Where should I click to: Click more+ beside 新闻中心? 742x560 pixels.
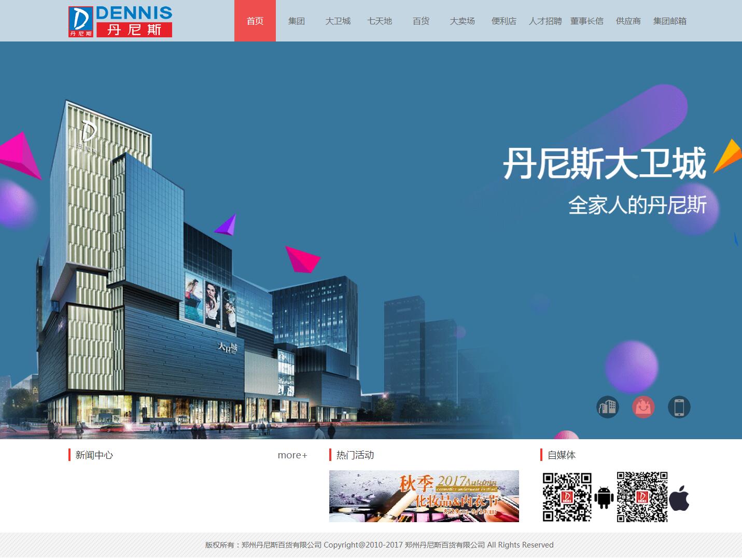coord(292,455)
